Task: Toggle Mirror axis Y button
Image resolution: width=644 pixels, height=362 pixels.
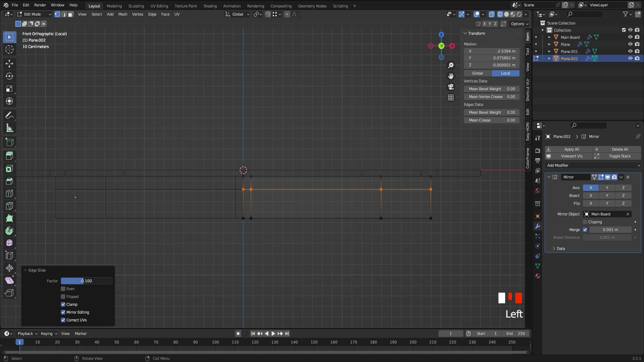Action: click(x=607, y=188)
